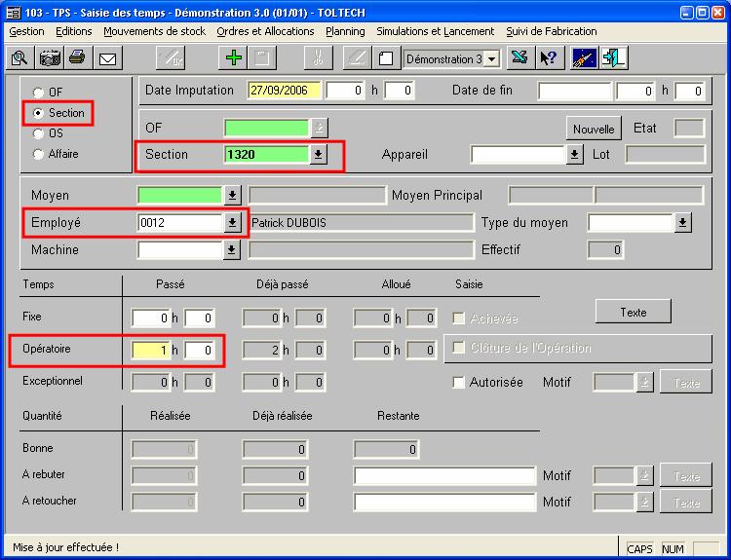Expand the Section dropdown arrow
Screen dimensions: 731x560
click(x=318, y=155)
